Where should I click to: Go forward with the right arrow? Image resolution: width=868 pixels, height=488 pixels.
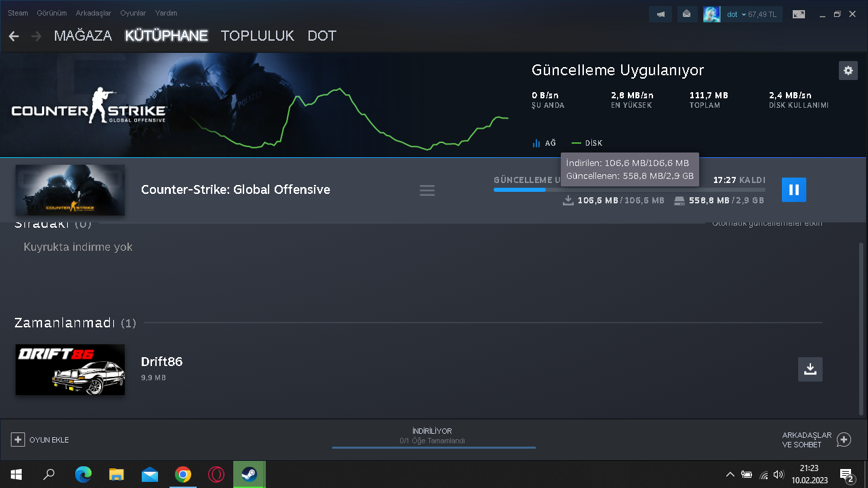point(36,36)
